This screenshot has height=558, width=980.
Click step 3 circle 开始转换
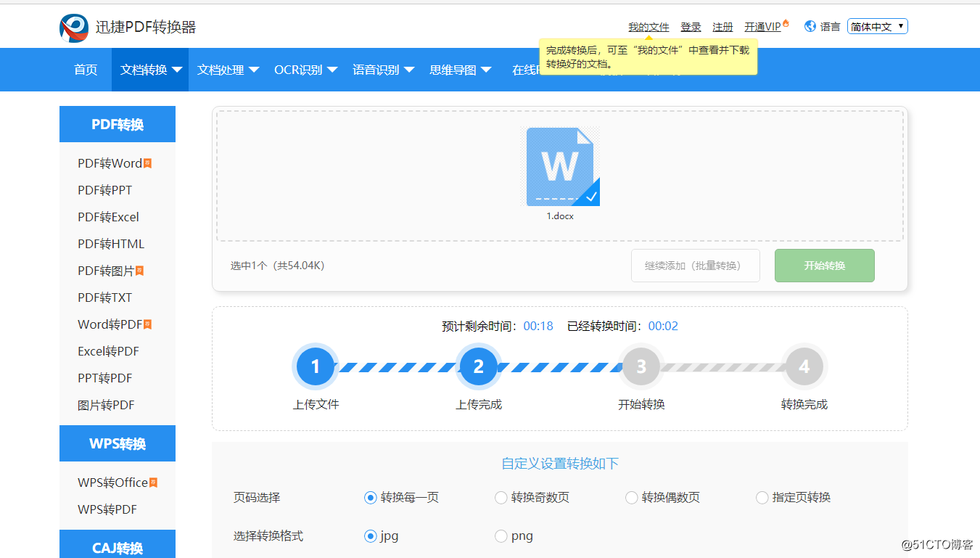click(x=641, y=367)
